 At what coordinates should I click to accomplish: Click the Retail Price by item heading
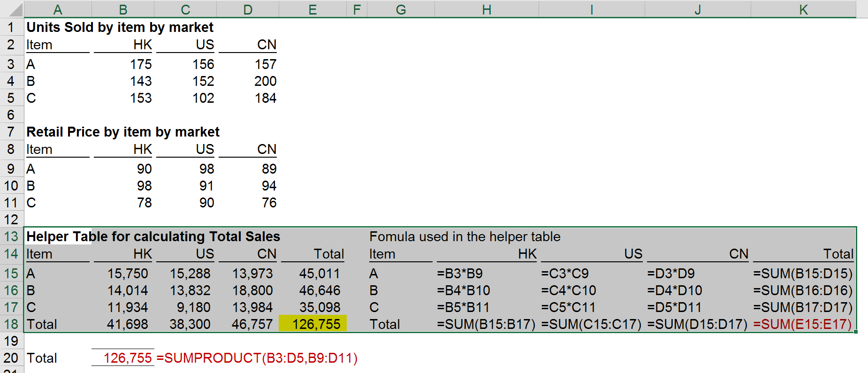pyautogui.click(x=122, y=132)
